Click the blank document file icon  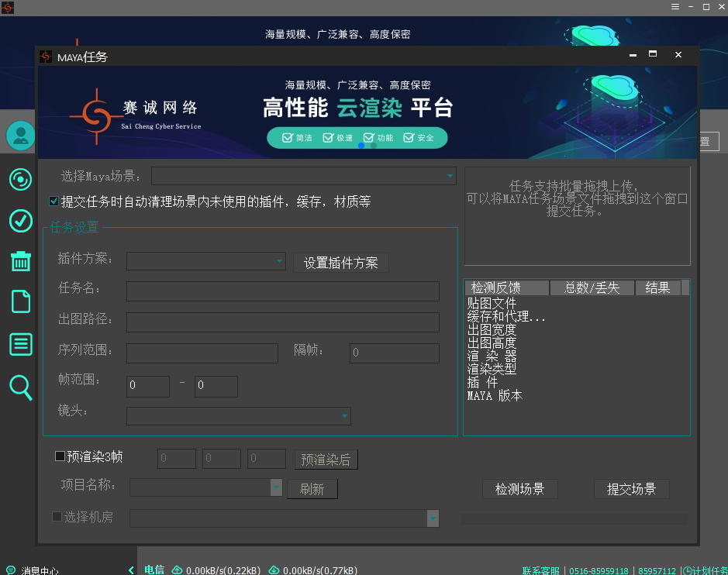(21, 301)
